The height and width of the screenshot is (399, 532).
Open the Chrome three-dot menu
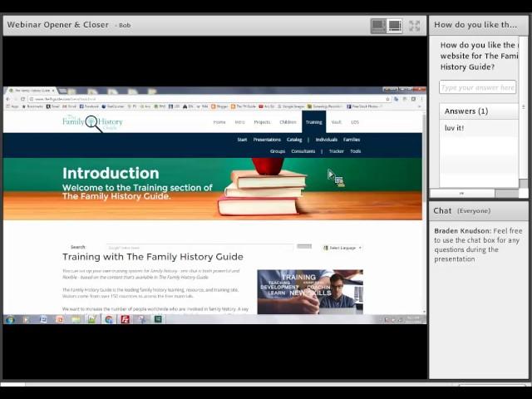coord(421,99)
